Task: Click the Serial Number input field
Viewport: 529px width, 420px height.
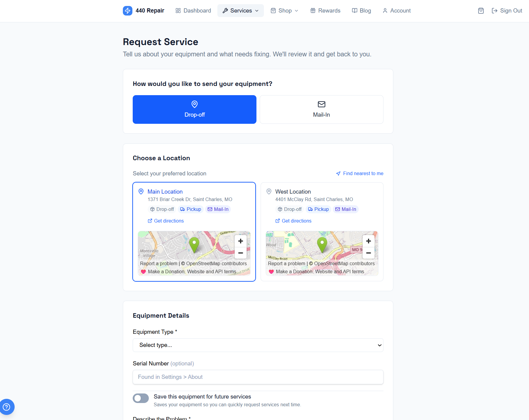Action: (258, 377)
